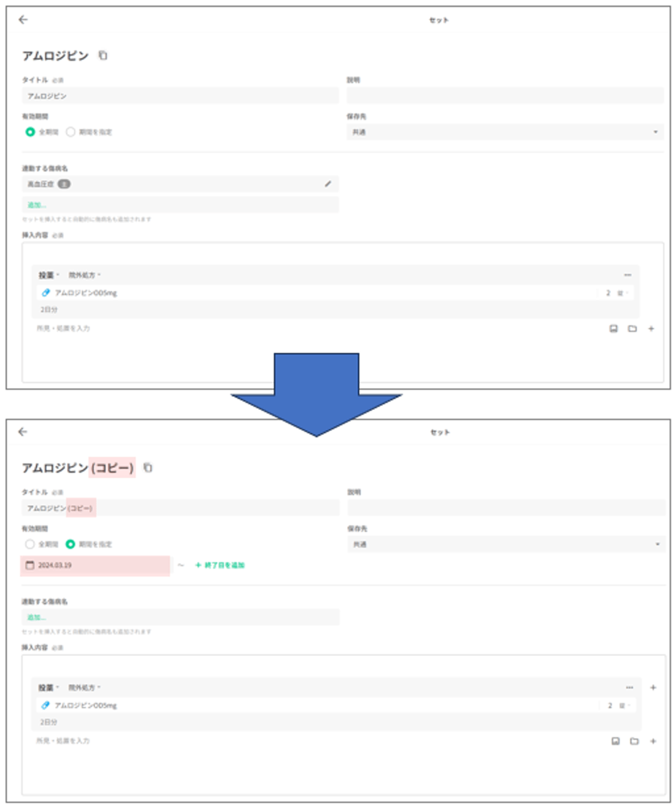Screen dimensions: 672x805
Task: Click title input containing アムロジピン (コピー)
Action: [180, 508]
